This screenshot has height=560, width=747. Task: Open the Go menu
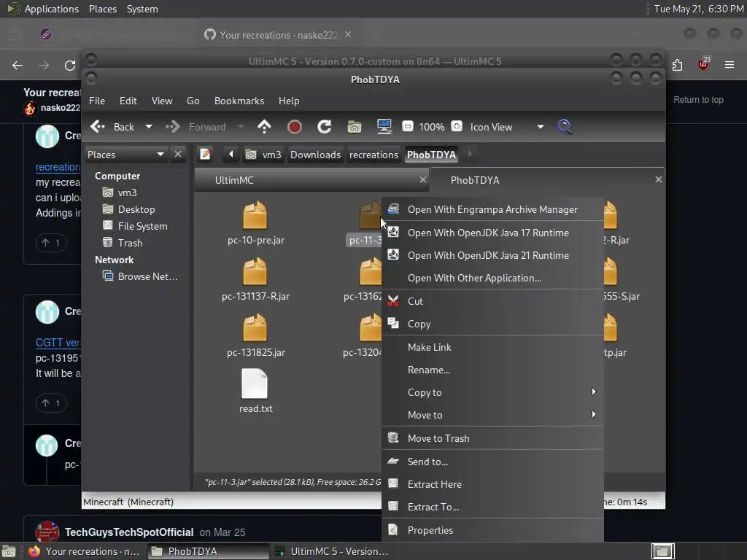point(193,101)
